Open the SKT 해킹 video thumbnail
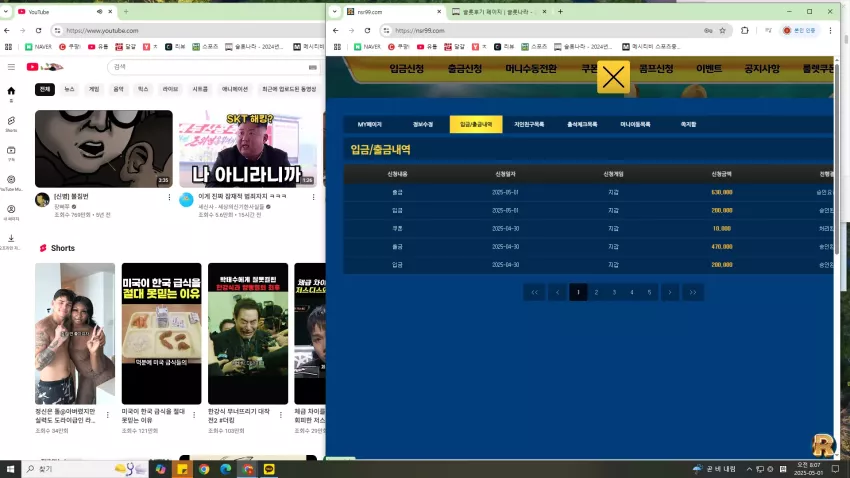 [x=248, y=148]
